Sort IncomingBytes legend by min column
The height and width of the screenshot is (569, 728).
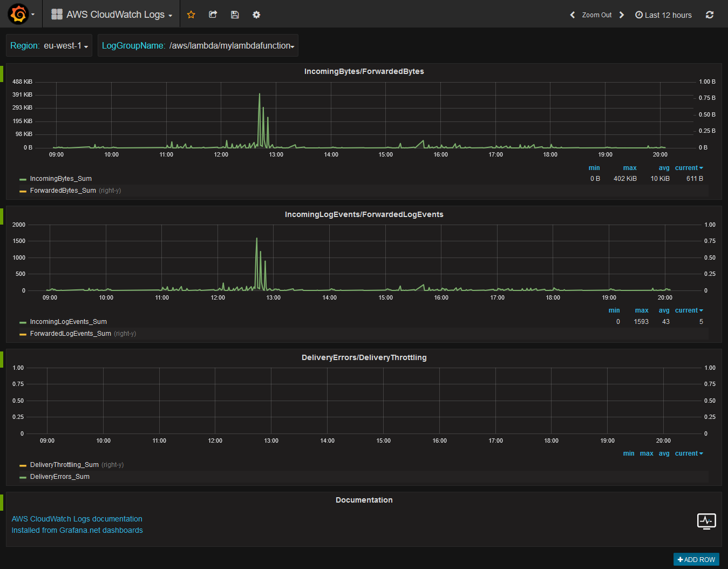coord(594,168)
